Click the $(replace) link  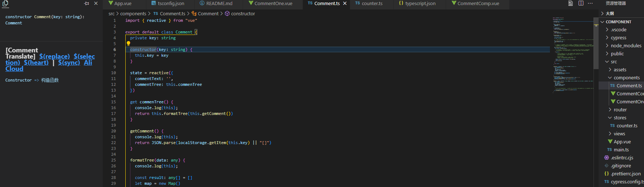(x=54, y=56)
